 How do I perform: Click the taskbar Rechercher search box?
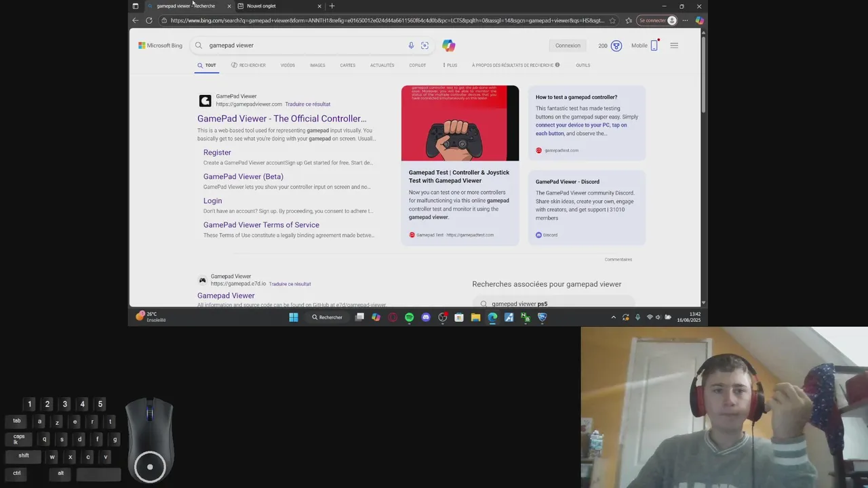(328, 317)
